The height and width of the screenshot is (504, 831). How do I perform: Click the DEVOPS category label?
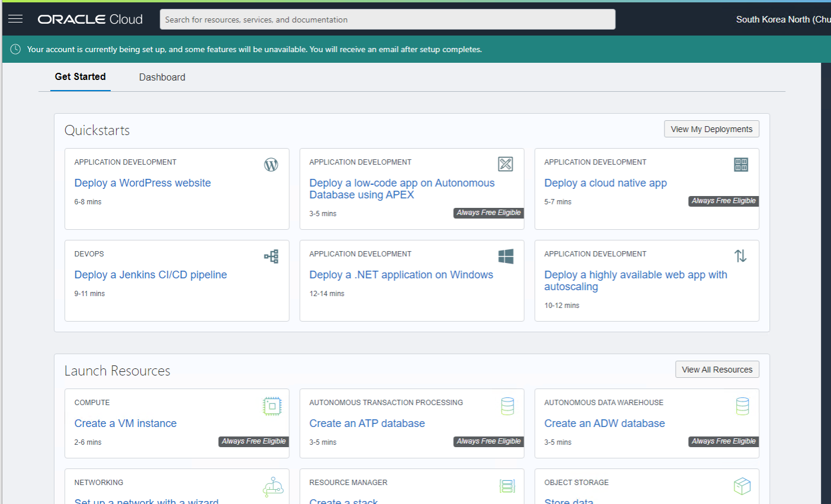click(x=89, y=254)
